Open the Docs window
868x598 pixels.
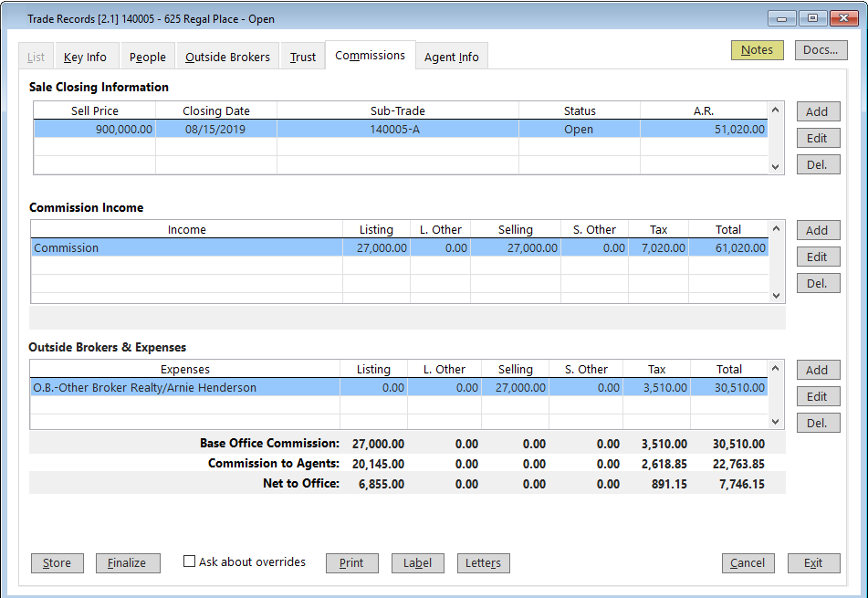[x=820, y=50]
